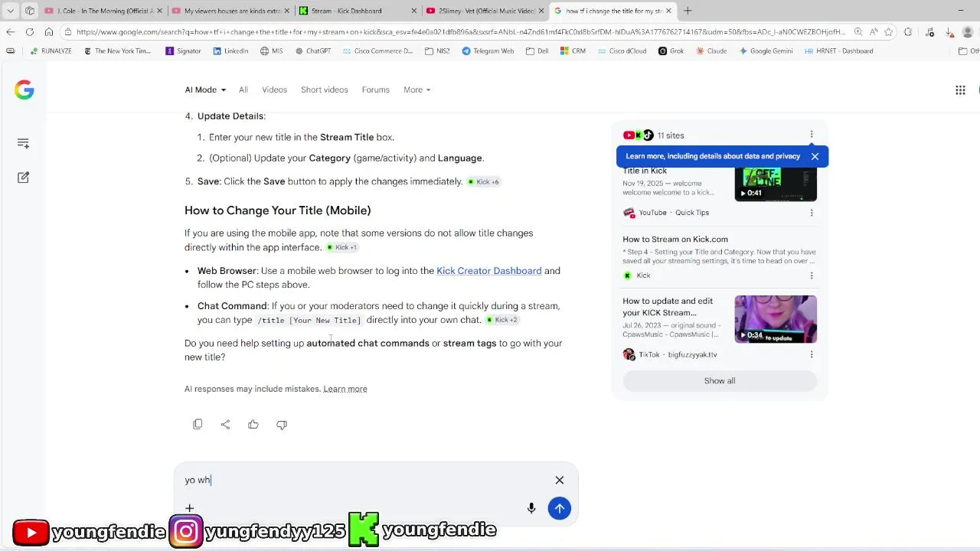Image resolution: width=980 pixels, height=551 pixels.
Task: Go back with the browser back arrow
Action: pos(10,31)
